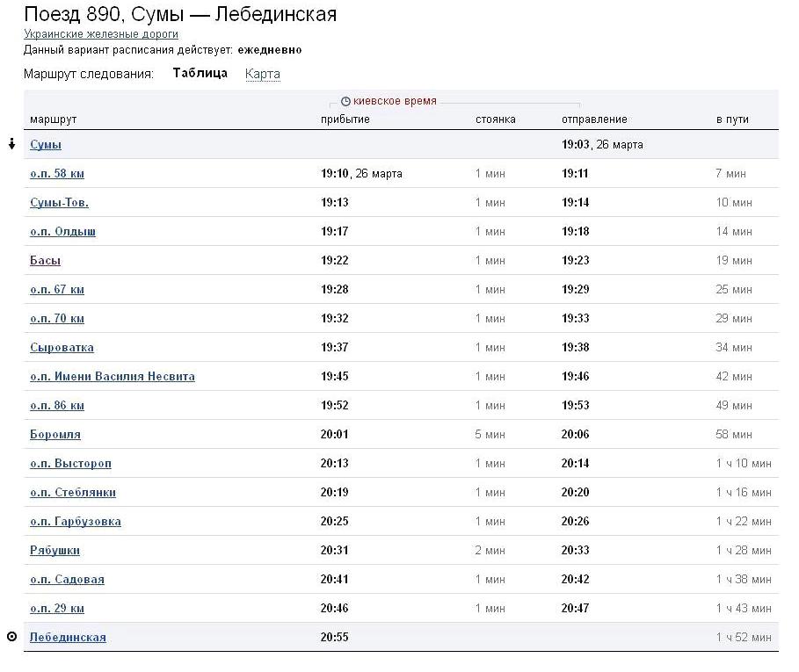Open the Украинские железные дороги link
This screenshot has height=672, width=799.
pos(101,34)
